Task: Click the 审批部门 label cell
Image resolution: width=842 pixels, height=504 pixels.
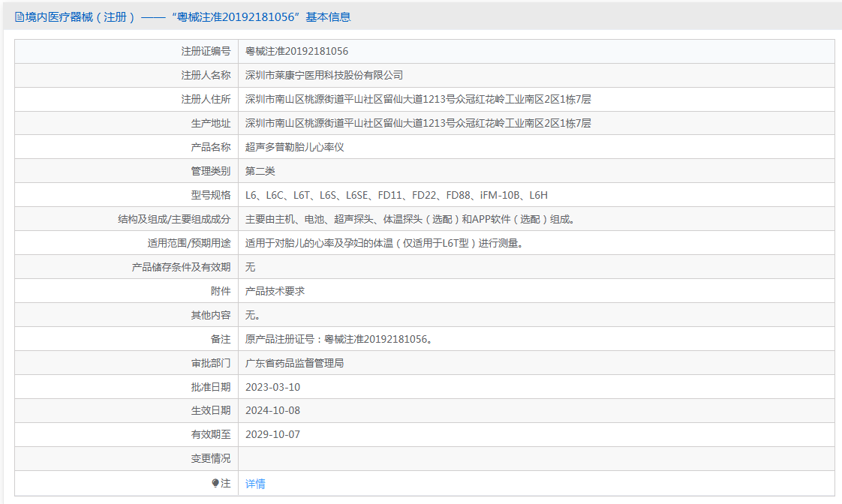Action: (126, 363)
